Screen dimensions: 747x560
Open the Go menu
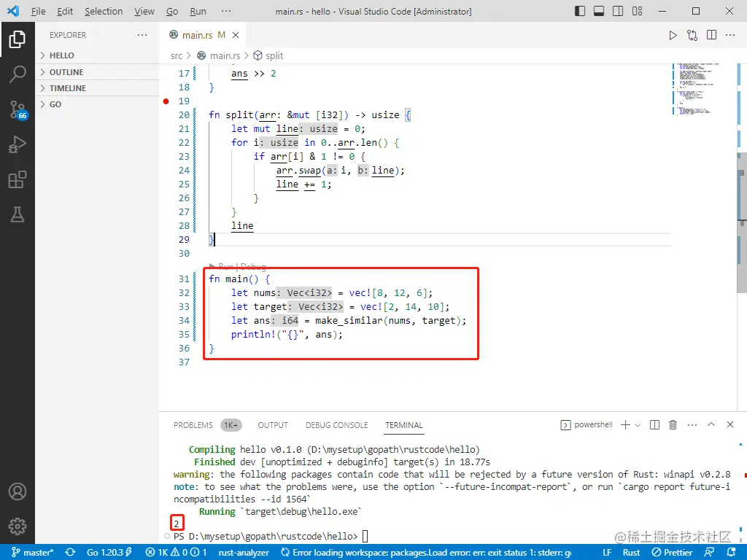(x=172, y=11)
